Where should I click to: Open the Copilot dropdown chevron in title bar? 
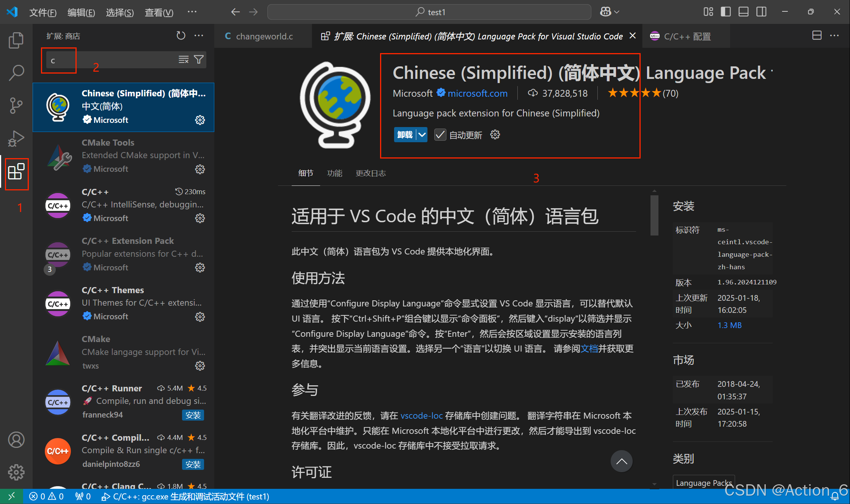[617, 12]
